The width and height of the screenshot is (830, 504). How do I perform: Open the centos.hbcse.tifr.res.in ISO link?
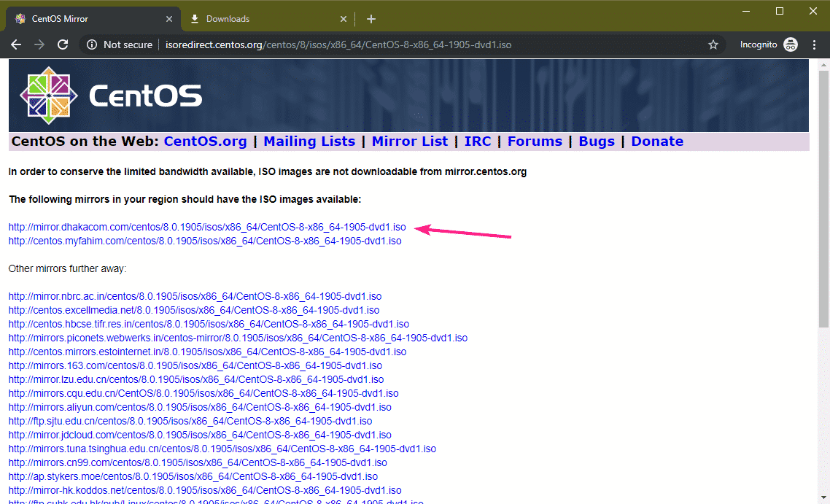pos(209,324)
